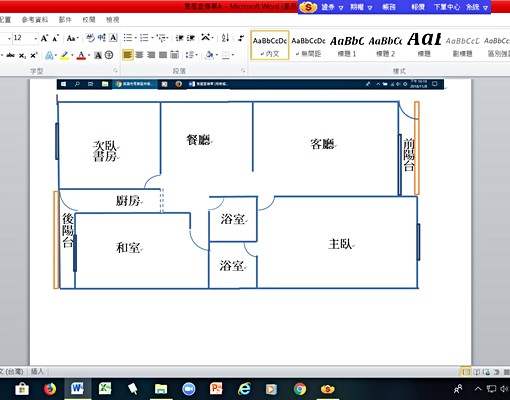The image size is (510, 400).
Task: Open PowerPoint from the taskbar
Action: [216, 389]
